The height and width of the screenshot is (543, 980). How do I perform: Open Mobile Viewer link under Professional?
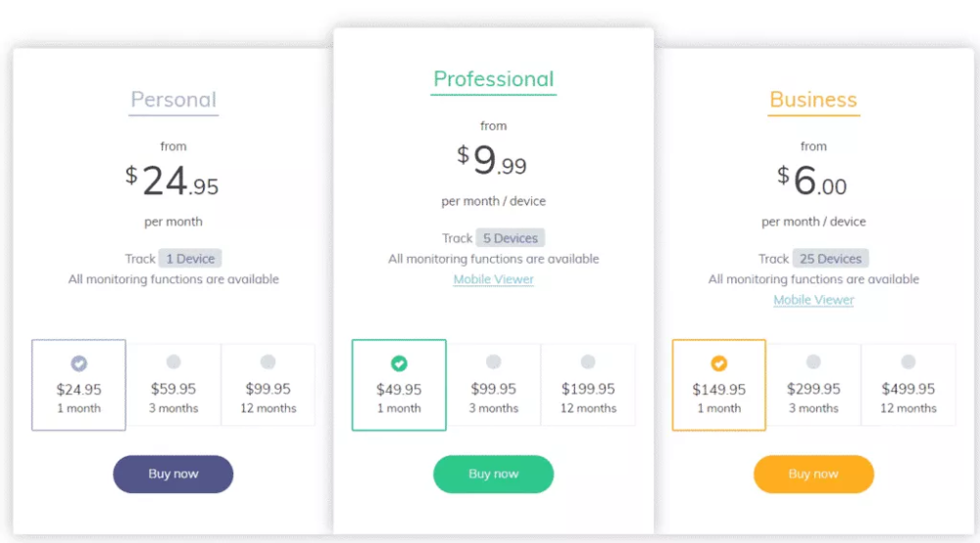[493, 279]
